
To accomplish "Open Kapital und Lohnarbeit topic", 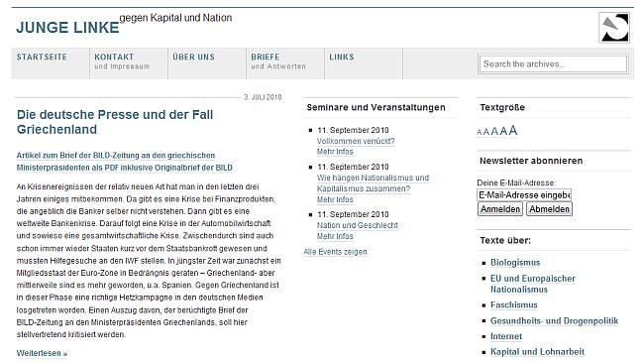I will pyautogui.click(x=537, y=352).
